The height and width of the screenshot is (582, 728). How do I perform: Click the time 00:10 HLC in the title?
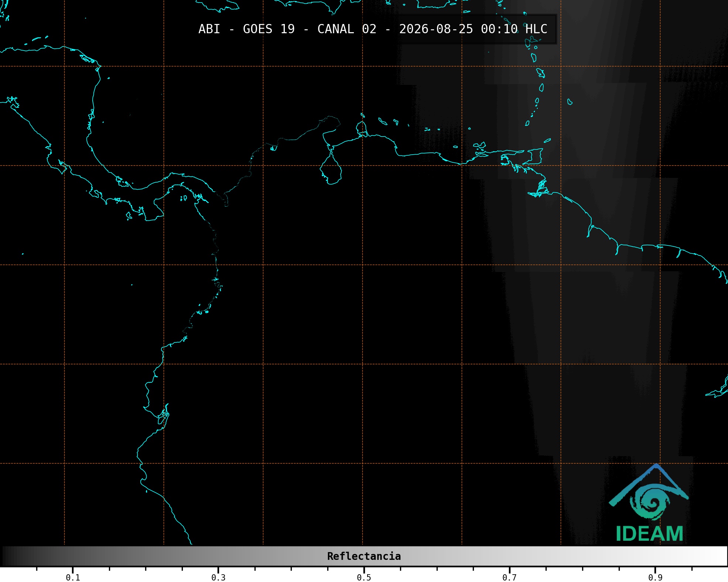[x=514, y=29]
